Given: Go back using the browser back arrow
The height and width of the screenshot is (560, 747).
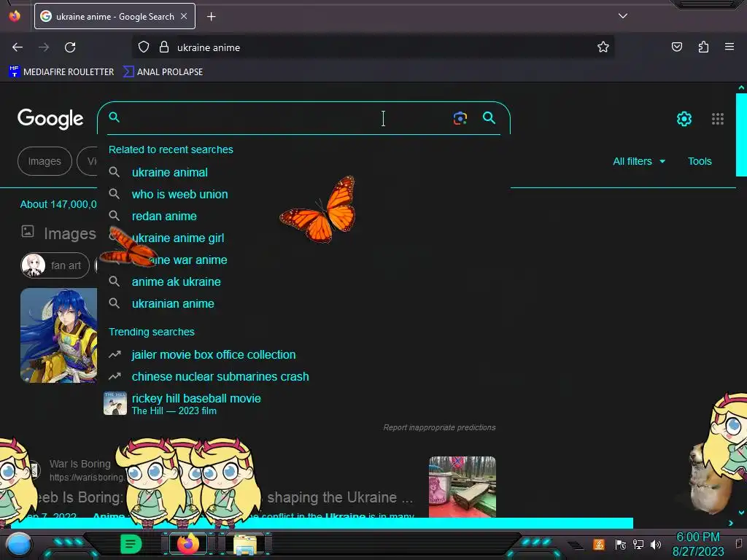Looking at the screenshot, I should (x=18, y=47).
